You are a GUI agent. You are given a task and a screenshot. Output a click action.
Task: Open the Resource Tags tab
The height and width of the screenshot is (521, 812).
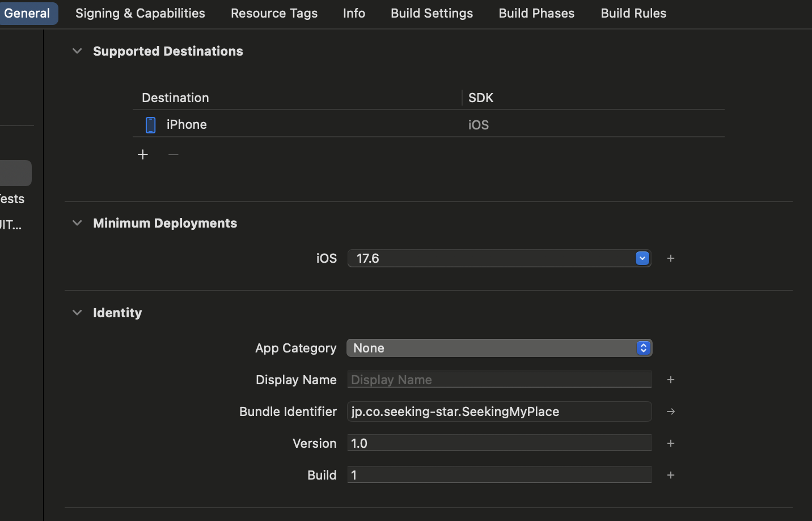(274, 13)
